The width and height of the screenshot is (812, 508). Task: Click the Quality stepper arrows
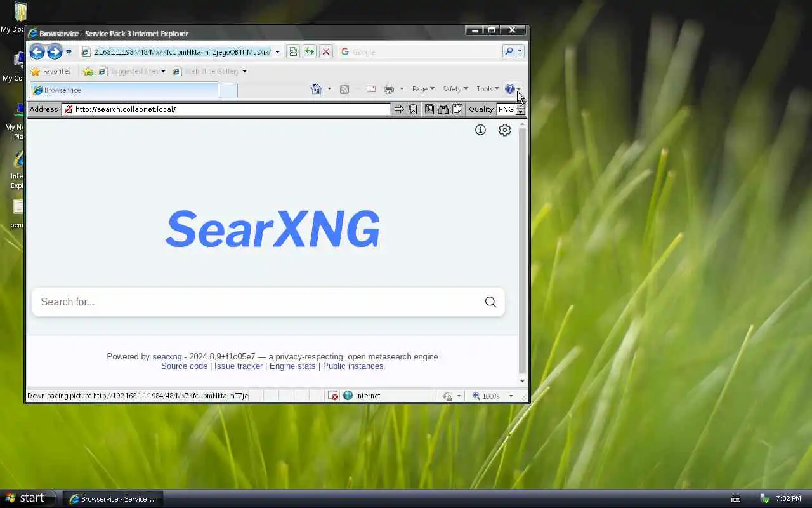click(x=520, y=109)
